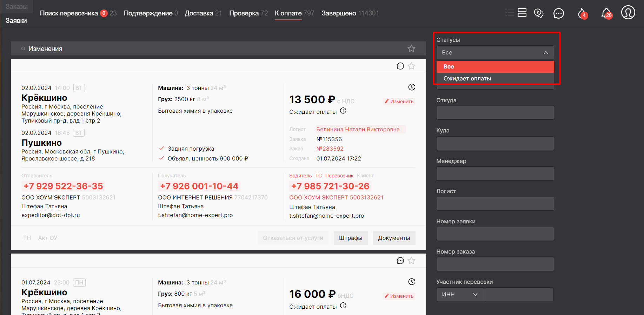Open the Завершено tab
The width and height of the screenshot is (644, 315).
pos(339,13)
